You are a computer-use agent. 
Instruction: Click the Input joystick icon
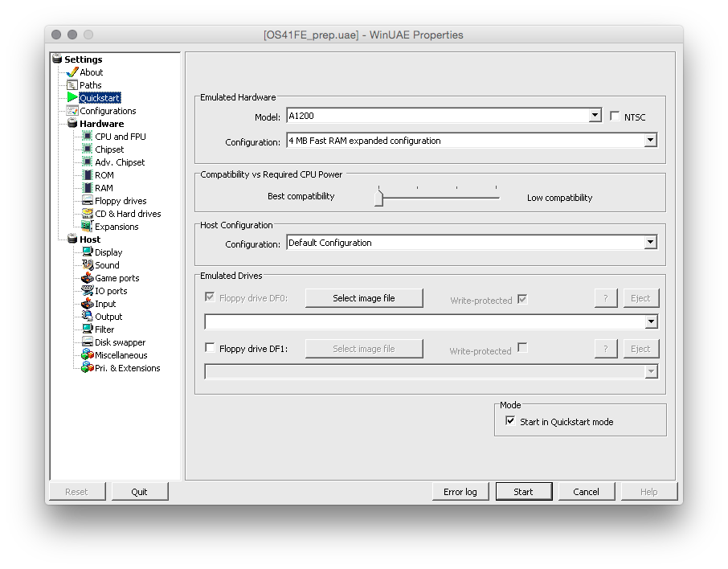tap(88, 303)
